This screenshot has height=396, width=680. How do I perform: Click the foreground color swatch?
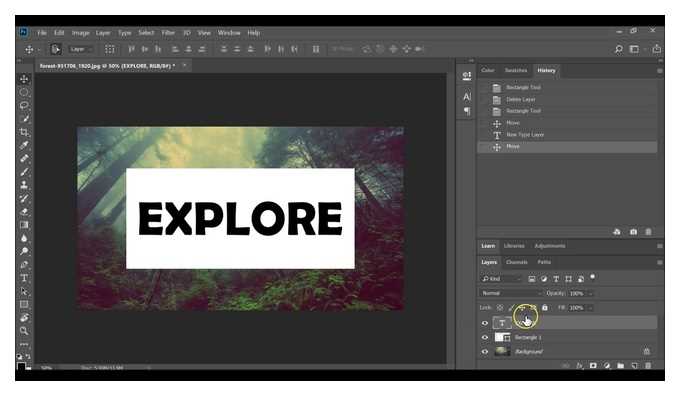[x=20, y=366]
